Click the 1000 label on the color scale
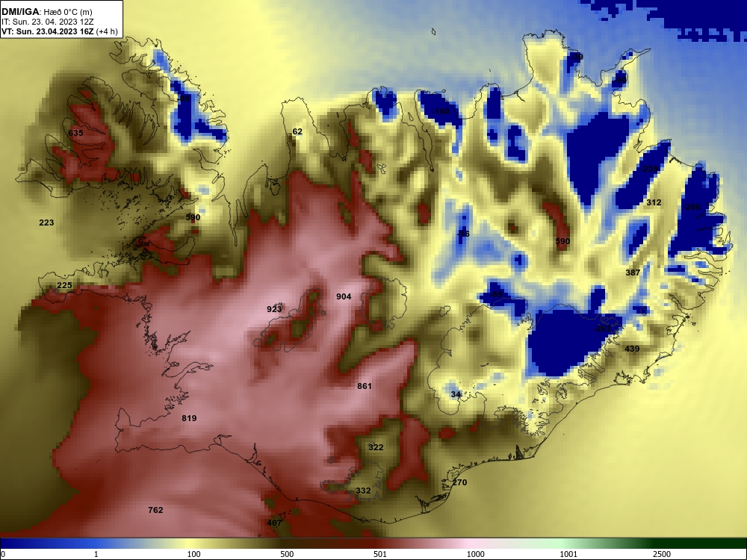This screenshot has height=560, width=747. point(475,554)
